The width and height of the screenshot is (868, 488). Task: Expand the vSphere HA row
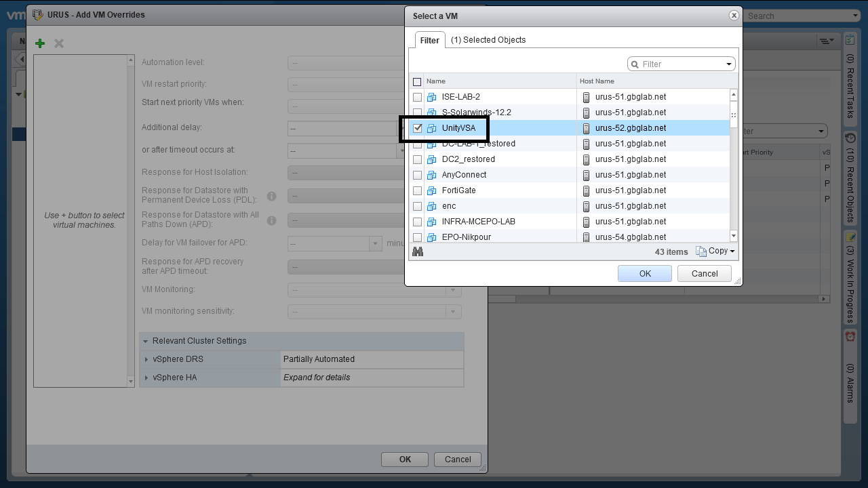(146, 378)
